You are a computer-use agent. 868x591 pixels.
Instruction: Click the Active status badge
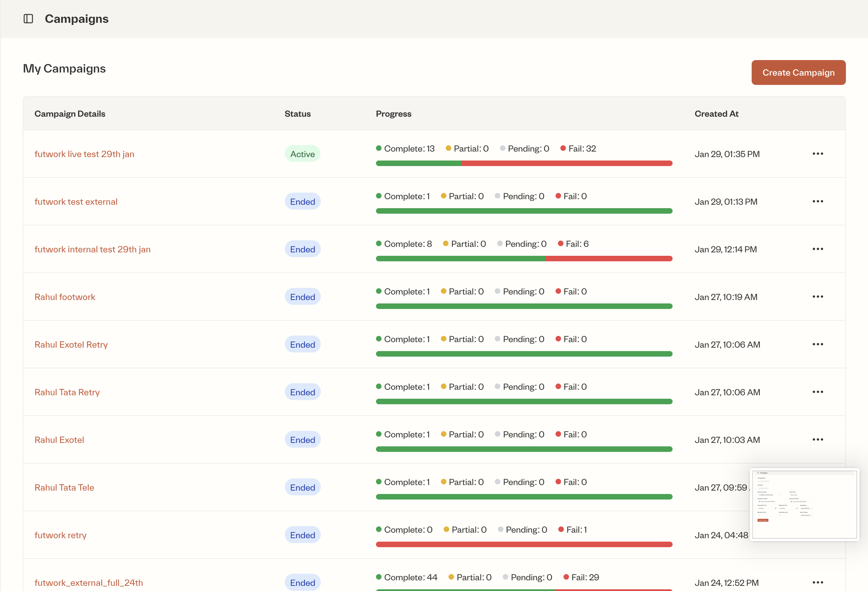tap(302, 154)
